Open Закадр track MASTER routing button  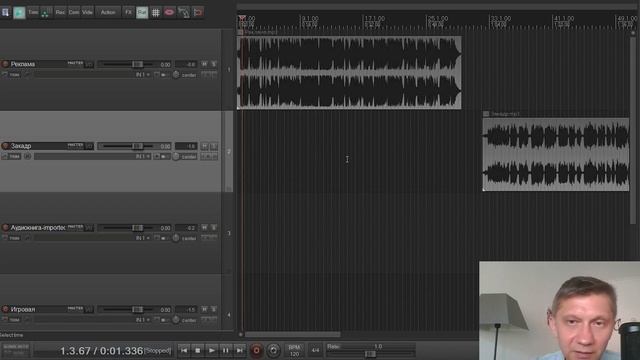coord(75,145)
